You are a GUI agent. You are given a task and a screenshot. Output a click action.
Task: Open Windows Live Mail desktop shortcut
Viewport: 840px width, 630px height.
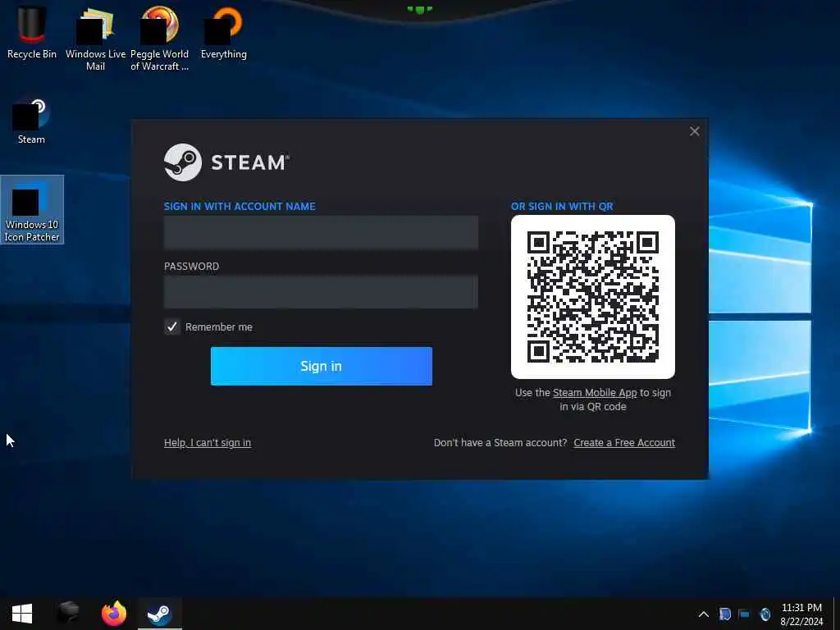[95, 39]
